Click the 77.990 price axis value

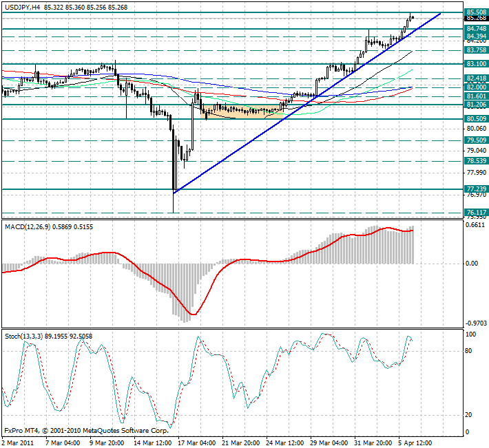point(477,173)
